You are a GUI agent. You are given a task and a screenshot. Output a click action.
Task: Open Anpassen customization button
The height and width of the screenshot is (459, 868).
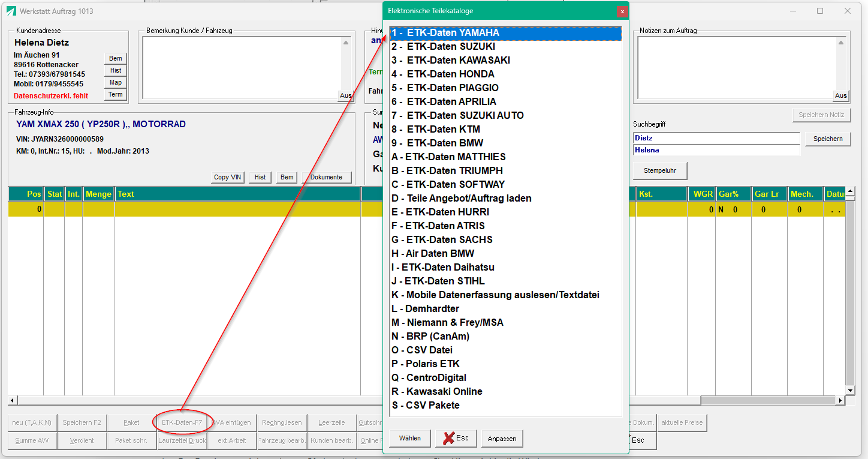[x=502, y=439]
